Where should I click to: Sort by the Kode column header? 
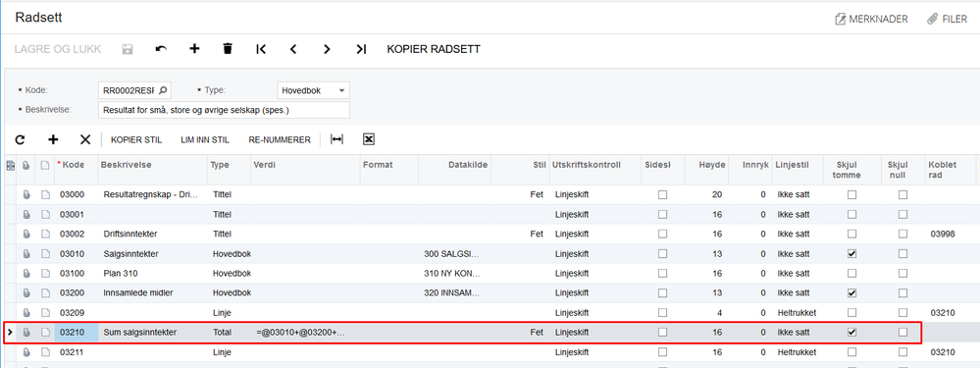point(74,164)
